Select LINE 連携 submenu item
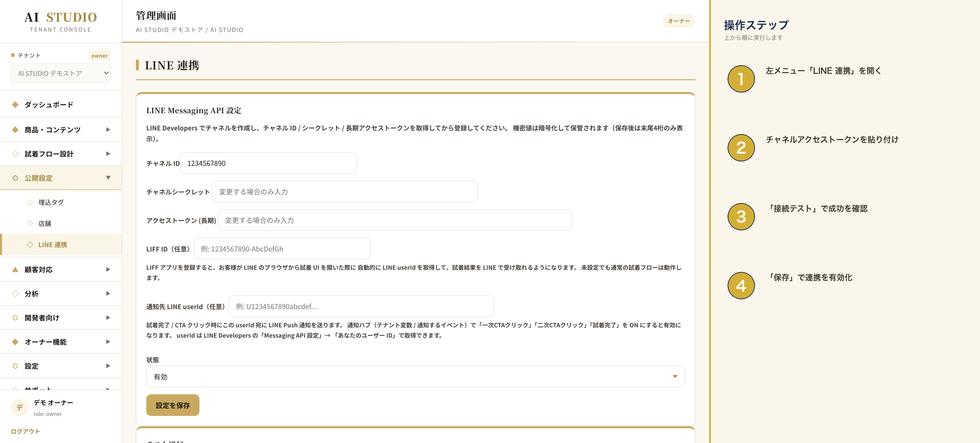 pos(61,244)
